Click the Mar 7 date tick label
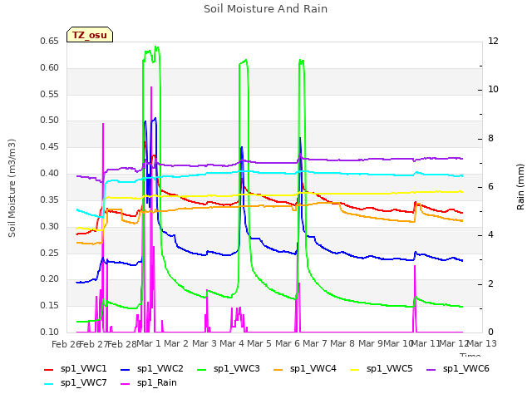Viewport: 532px width, 399px height. pos(315,343)
